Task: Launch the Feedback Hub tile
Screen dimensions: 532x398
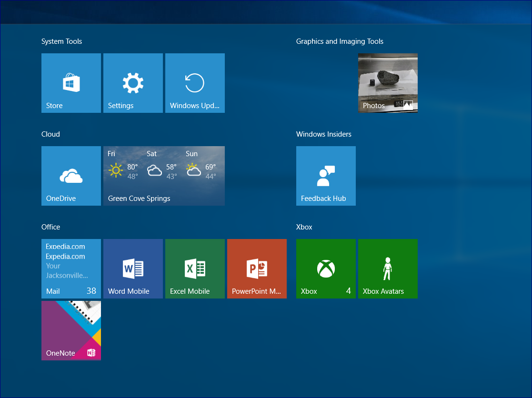Action: (326, 176)
